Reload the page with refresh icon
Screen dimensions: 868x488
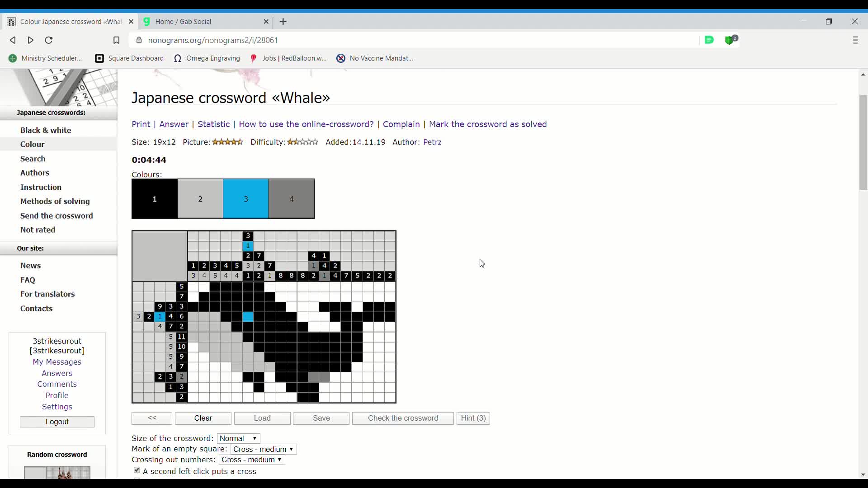point(49,40)
